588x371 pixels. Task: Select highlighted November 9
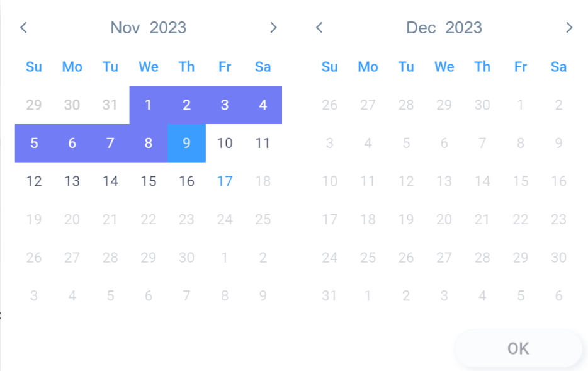pyautogui.click(x=187, y=144)
